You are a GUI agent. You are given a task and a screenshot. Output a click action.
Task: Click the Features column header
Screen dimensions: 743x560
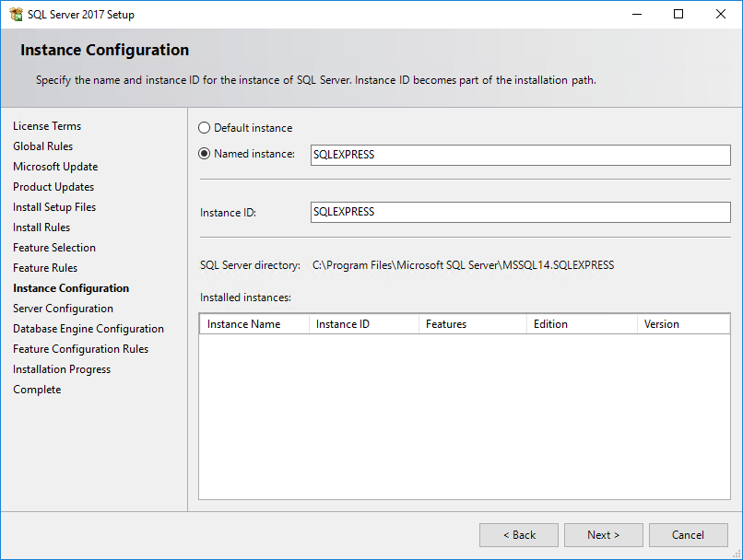tap(446, 324)
